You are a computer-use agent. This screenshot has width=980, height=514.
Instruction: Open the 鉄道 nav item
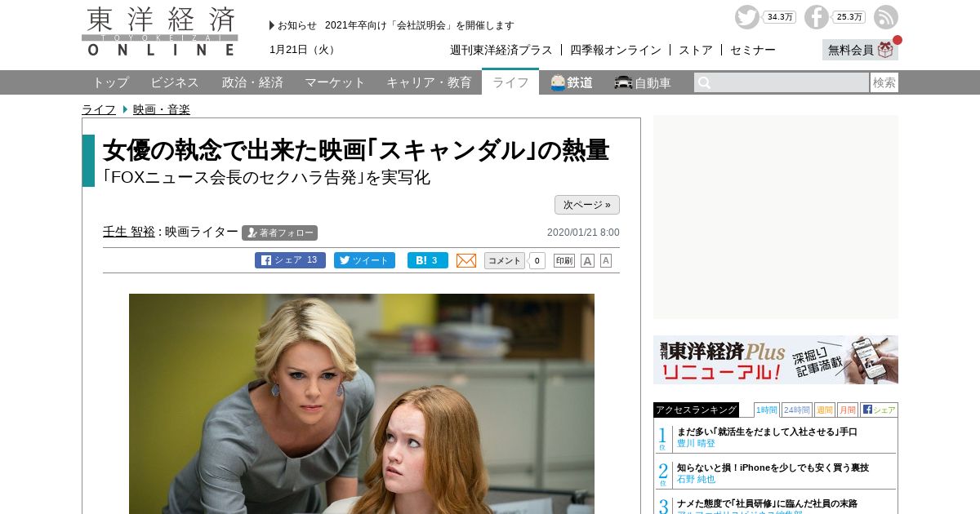tap(572, 82)
